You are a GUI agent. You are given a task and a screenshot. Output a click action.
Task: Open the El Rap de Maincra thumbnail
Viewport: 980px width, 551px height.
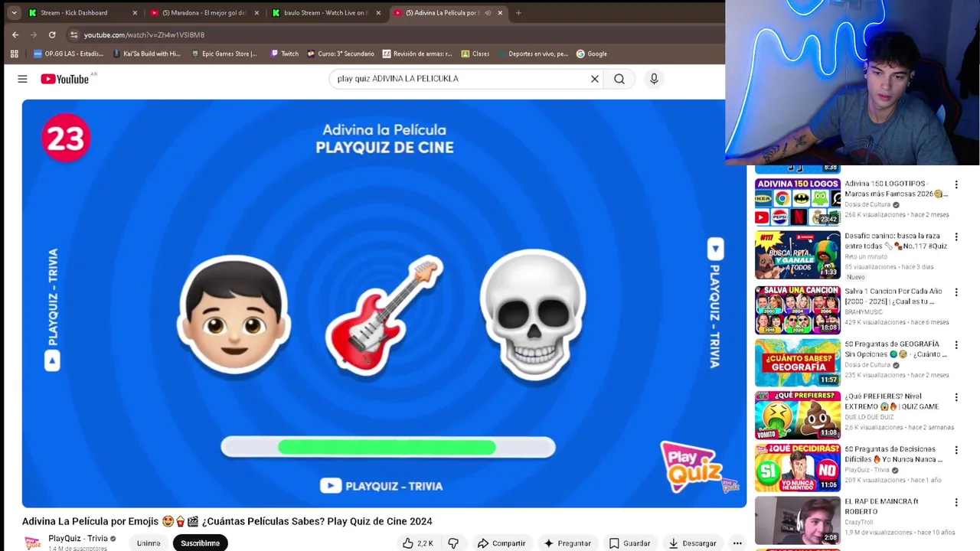click(x=798, y=520)
